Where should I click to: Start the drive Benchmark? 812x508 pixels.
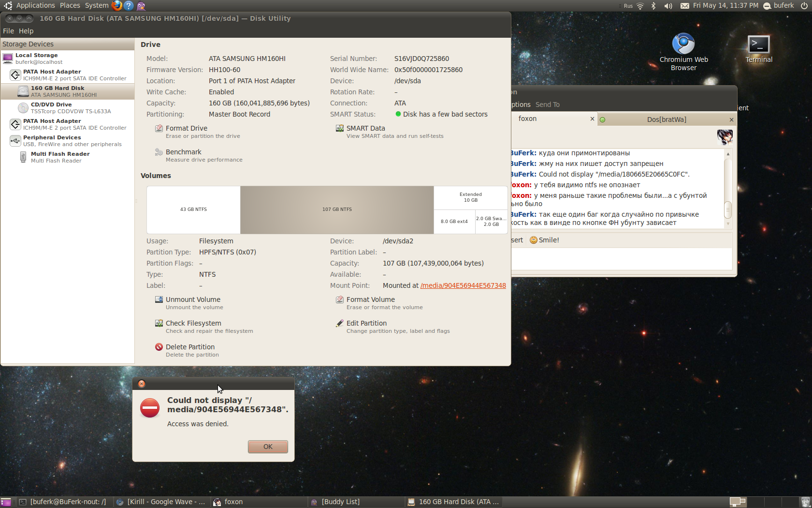coord(183,152)
